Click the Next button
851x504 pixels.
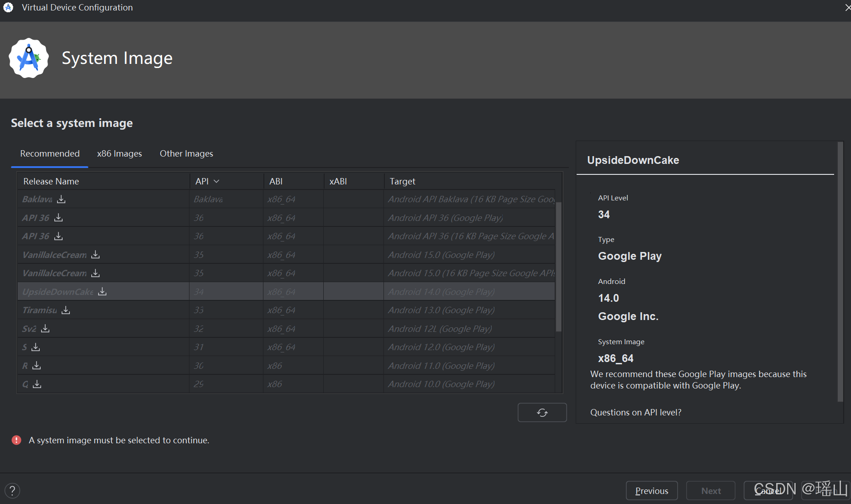(710, 491)
